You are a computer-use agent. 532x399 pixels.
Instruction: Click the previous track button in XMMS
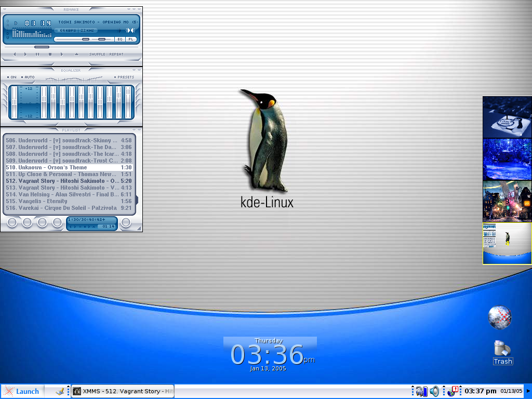point(14,54)
